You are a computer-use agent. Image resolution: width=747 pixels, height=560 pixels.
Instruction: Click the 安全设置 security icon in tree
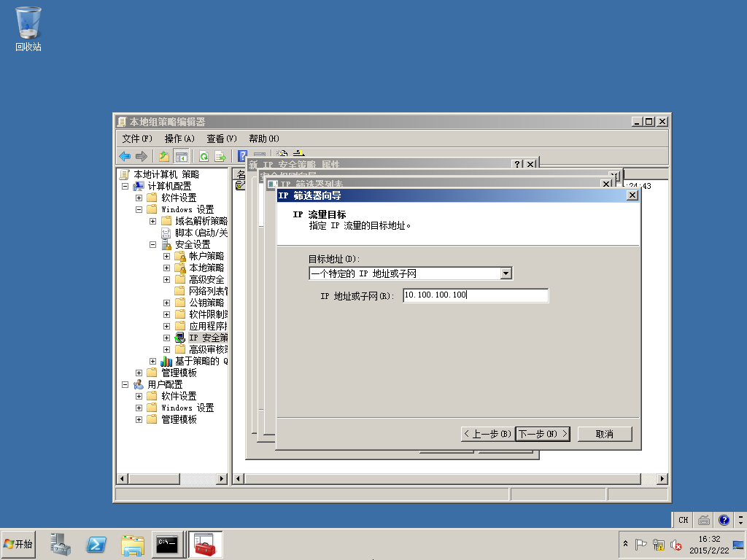coord(166,245)
